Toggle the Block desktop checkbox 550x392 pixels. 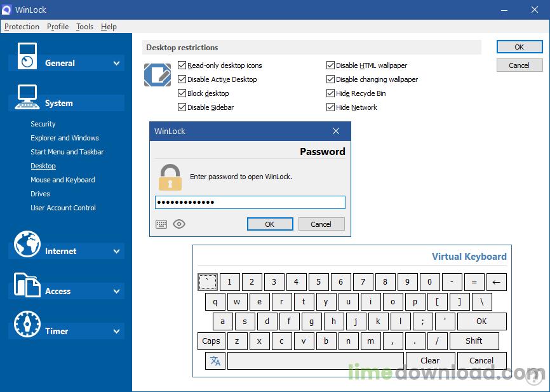click(182, 93)
